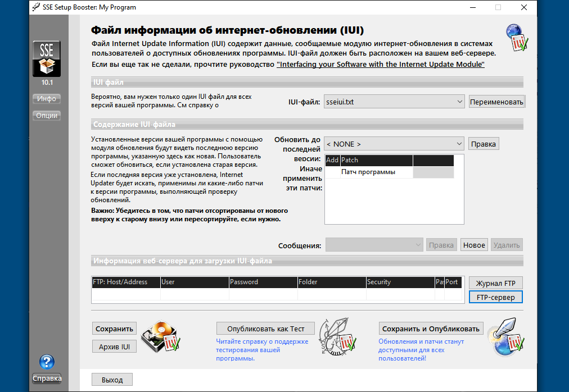569x392 pixels.
Task: Click the feather app icon in title bar
Action: coord(36,7)
